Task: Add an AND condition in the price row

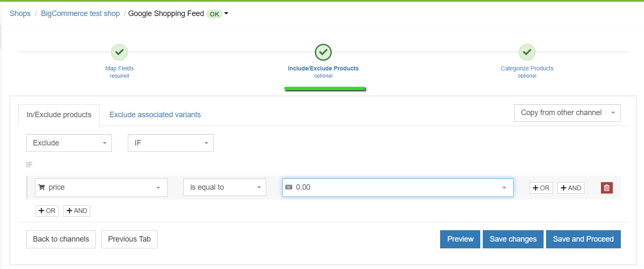Action: pyautogui.click(x=571, y=188)
